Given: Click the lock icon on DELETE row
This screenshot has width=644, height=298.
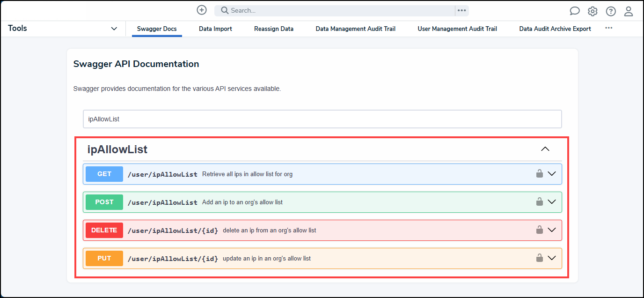Looking at the screenshot, I should (539, 230).
